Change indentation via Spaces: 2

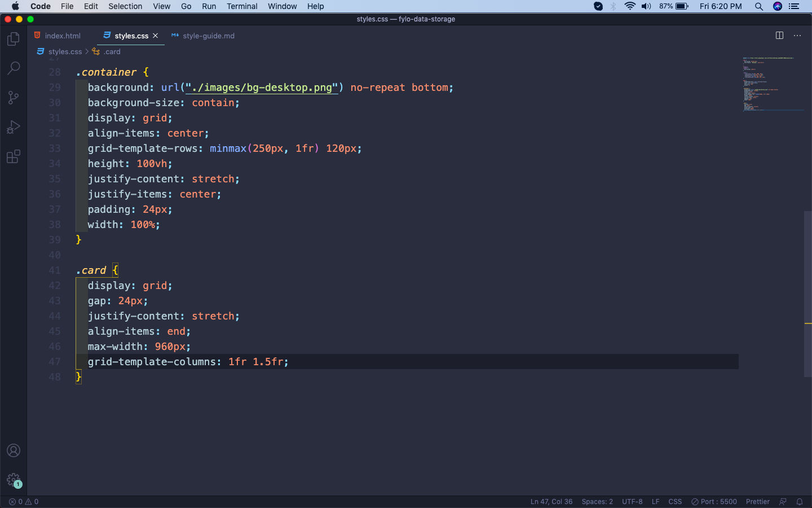tap(597, 502)
